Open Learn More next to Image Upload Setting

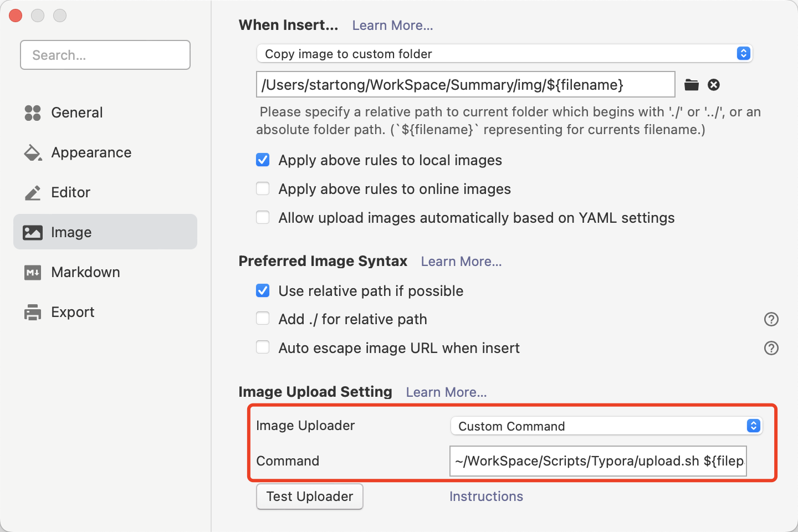tap(446, 392)
